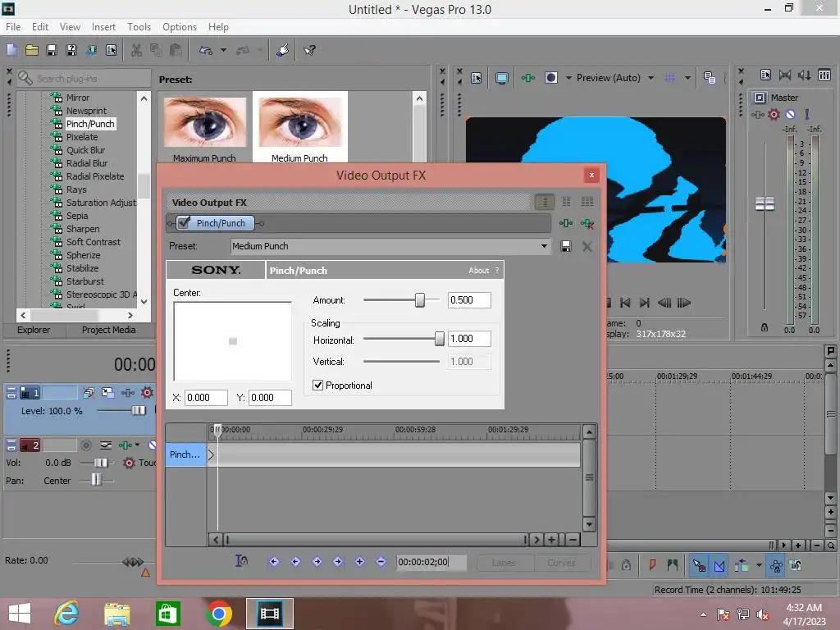This screenshot has height=630, width=840.
Task: Toggle auto ripple icon in bottom toolbar
Action: (742, 565)
